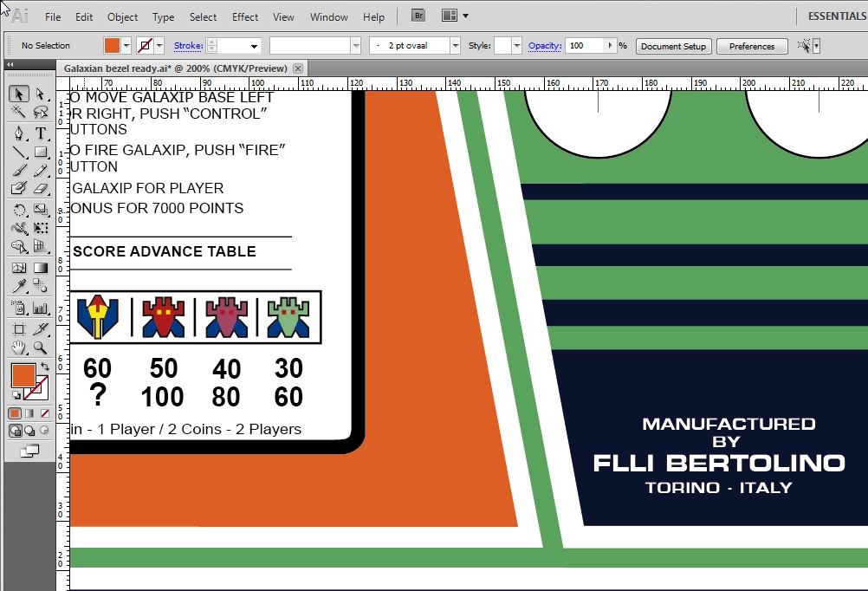868x591 pixels.
Task: Open the Edit menu
Action: pyautogui.click(x=84, y=17)
